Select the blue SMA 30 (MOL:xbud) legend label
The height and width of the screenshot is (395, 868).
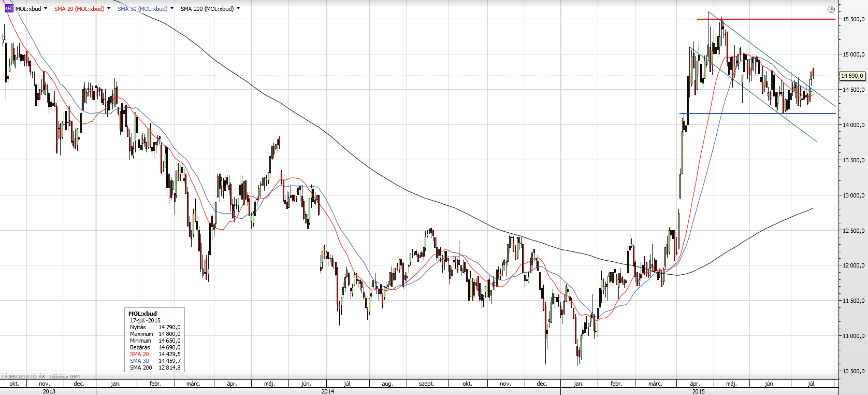(x=142, y=9)
